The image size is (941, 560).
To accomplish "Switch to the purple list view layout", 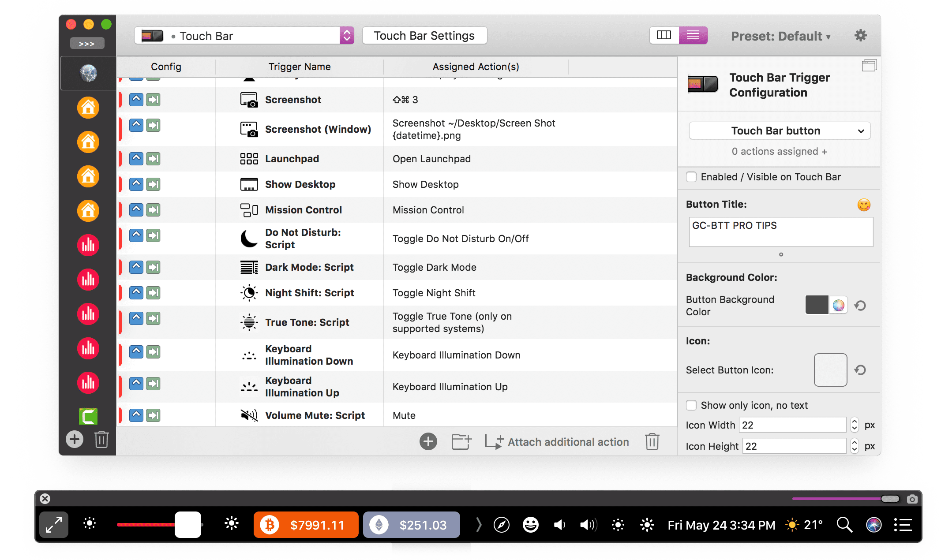I will tap(693, 35).
